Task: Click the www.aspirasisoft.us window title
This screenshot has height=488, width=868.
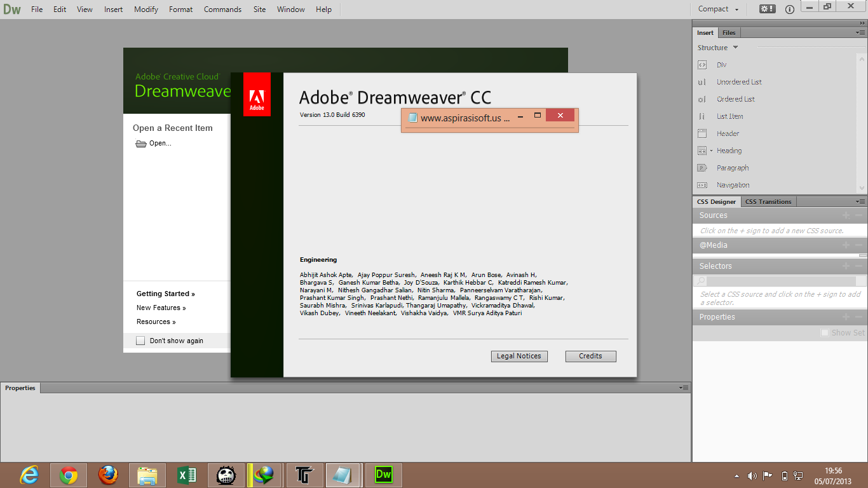Action: (x=465, y=118)
